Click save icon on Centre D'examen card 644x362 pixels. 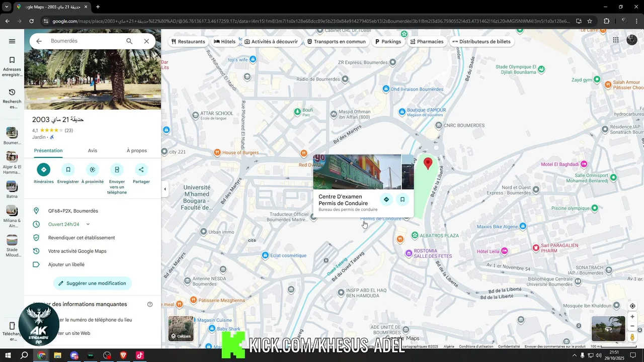(x=403, y=200)
